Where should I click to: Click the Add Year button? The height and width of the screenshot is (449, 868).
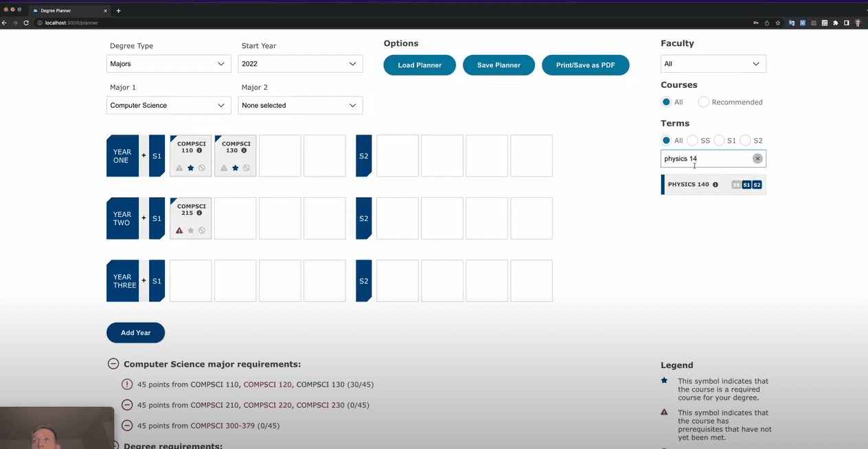point(135,333)
